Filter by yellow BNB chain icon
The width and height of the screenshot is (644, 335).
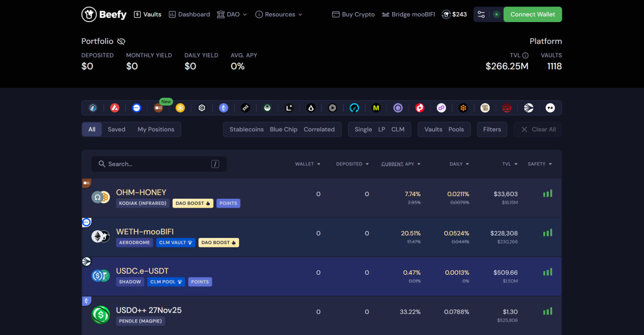180,108
